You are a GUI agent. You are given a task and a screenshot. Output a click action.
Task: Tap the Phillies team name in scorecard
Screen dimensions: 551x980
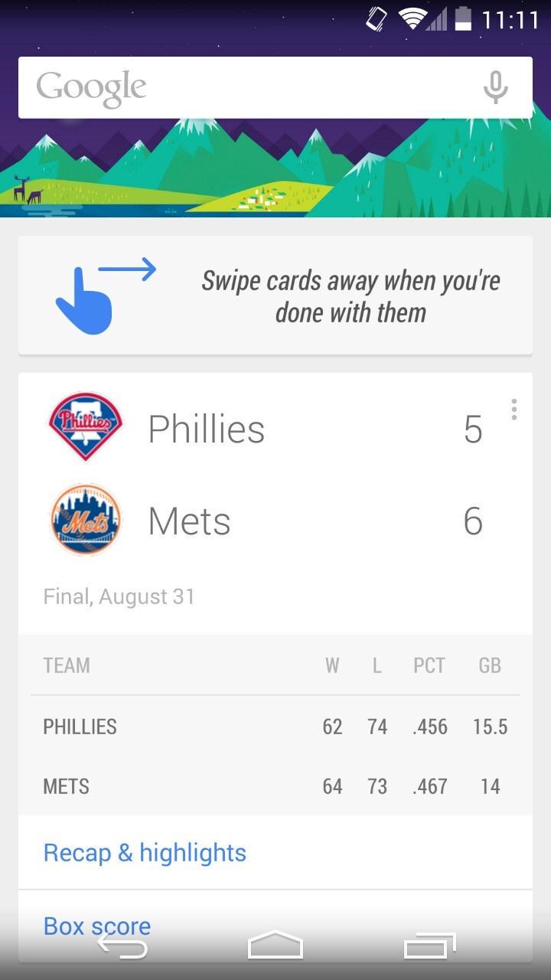pos(207,429)
